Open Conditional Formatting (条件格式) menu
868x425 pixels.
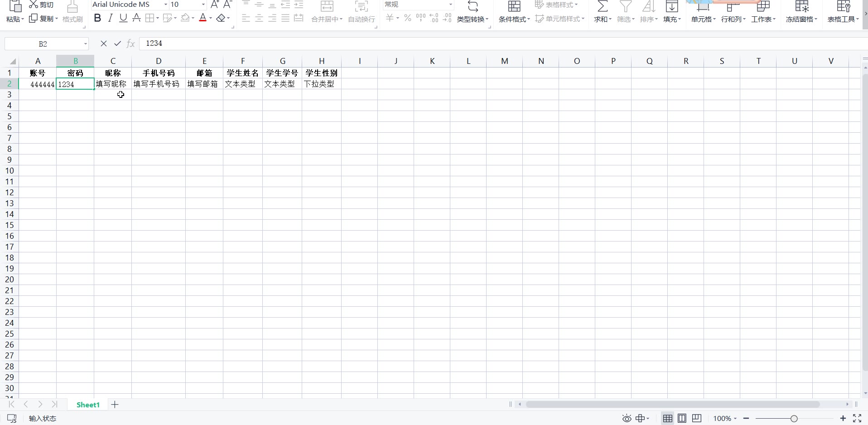pyautogui.click(x=514, y=12)
